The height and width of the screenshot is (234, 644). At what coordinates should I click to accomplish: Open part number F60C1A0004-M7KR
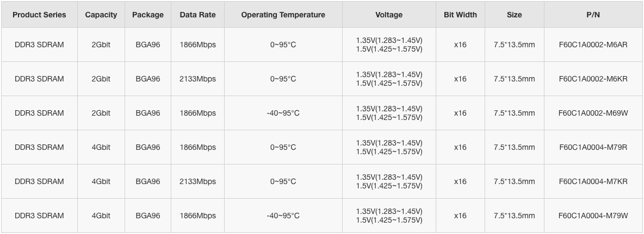pyautogui.click(x=593, y=181)
